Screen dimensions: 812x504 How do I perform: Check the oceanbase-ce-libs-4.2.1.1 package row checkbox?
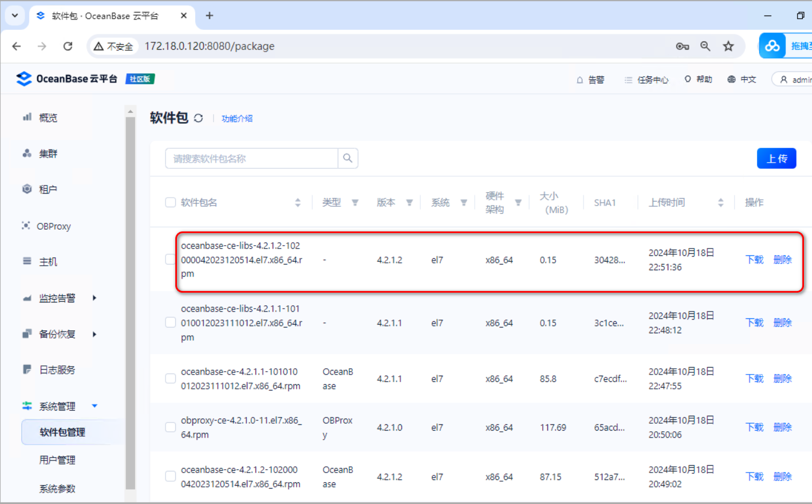coord(170,322)
